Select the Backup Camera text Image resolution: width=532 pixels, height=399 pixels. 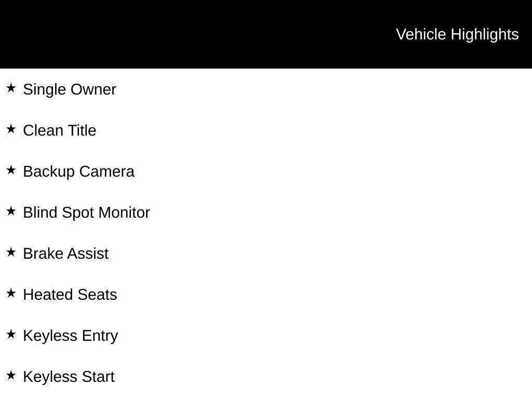pyautogui.click(x=78, y=171)
